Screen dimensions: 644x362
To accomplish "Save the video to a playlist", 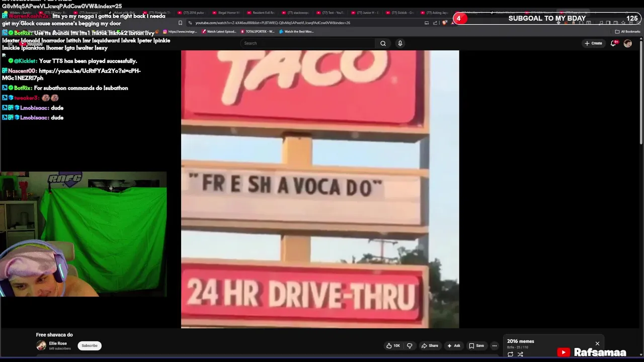I will [x=476, y=345].
